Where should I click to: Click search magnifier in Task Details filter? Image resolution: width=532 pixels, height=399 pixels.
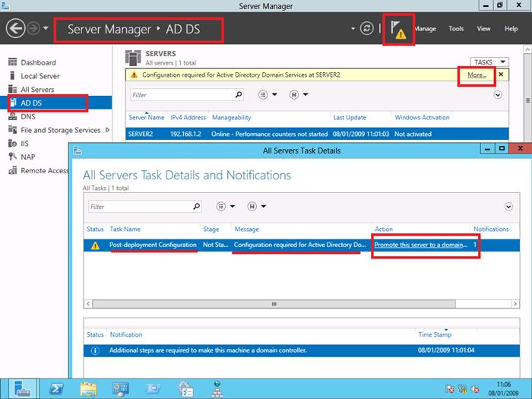tap(196, 206)
